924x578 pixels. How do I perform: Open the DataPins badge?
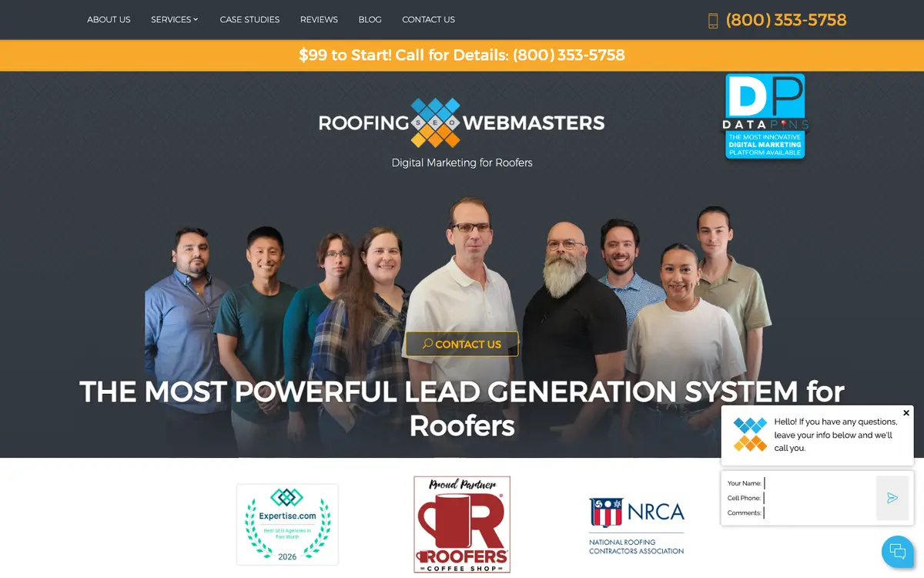[x=765, y=116]
